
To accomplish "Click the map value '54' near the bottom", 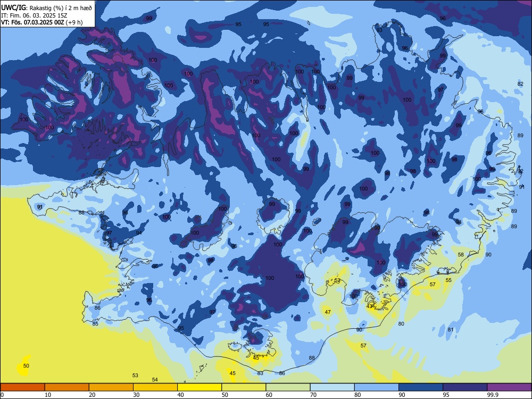I will pos(155,380).
